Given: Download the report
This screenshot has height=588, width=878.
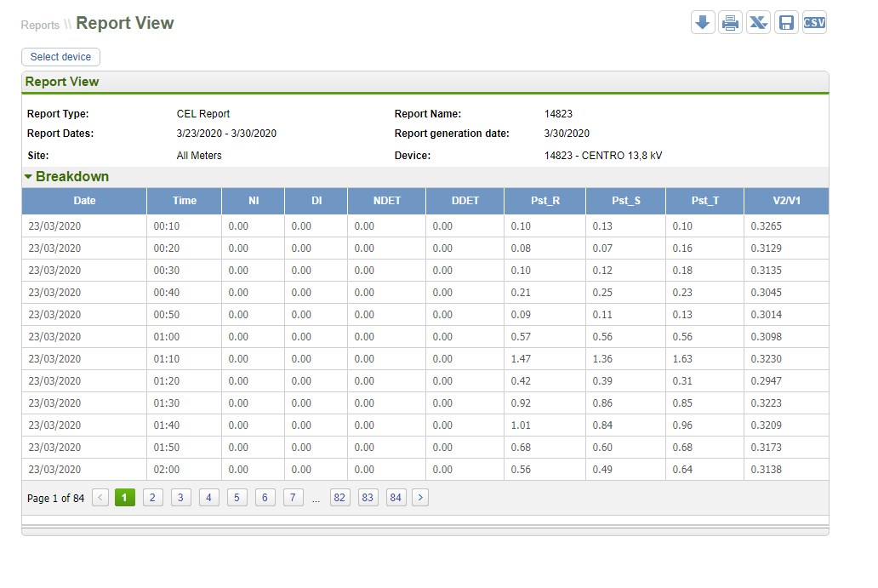Looking at the screenshot, I should pos(703,21).
